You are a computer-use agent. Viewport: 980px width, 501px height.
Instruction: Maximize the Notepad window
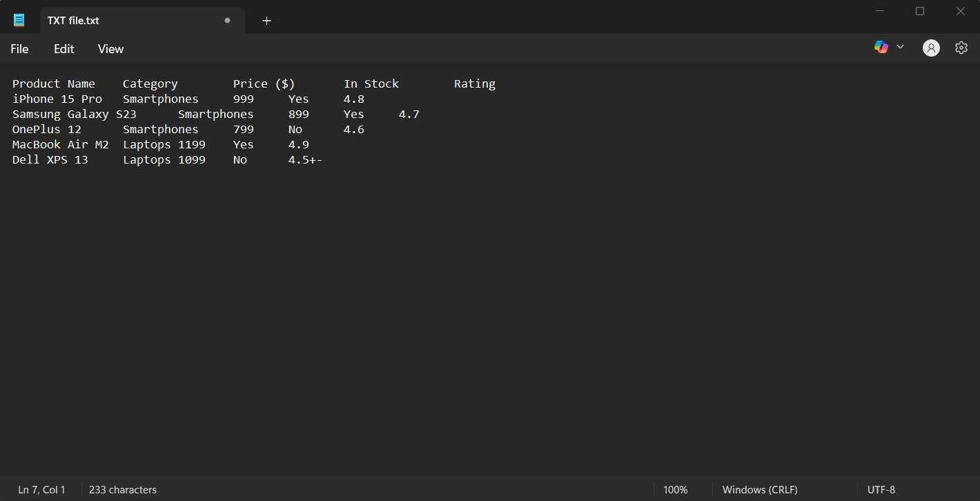pos(920,11)
